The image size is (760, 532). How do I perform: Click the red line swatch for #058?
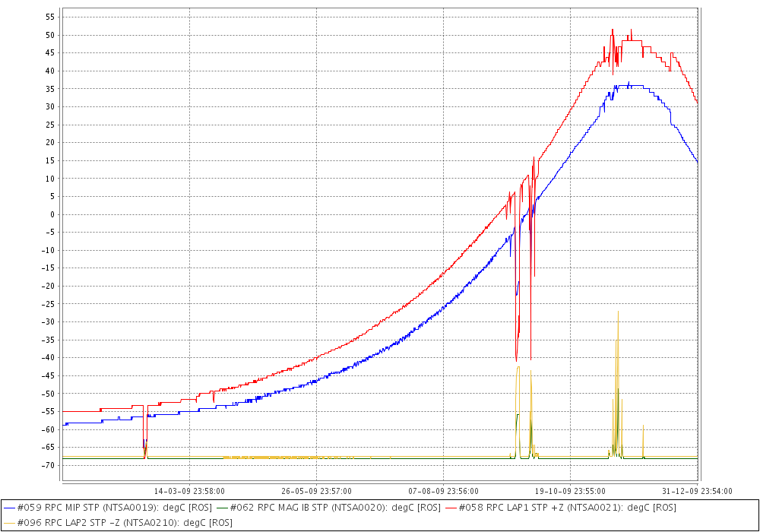(x=451, y=508)
